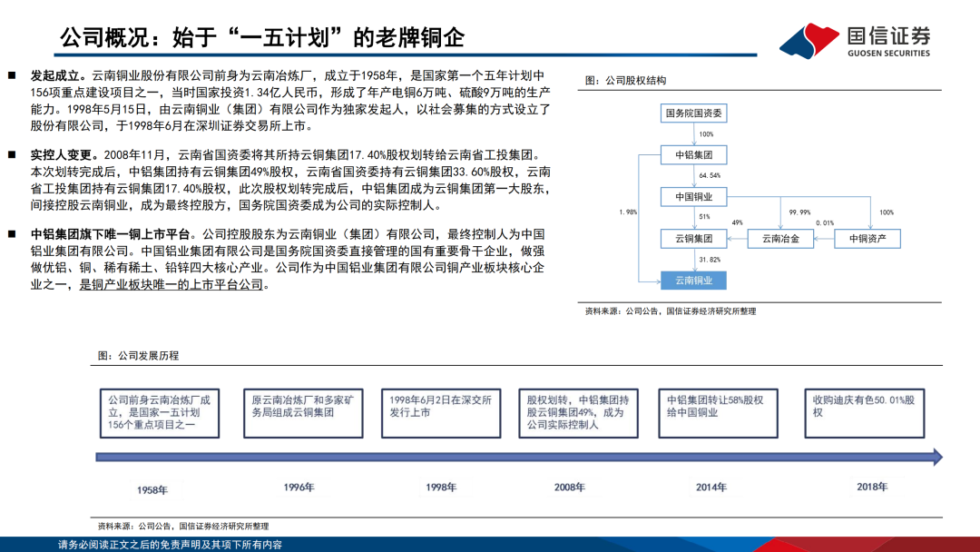Click the timeline box about 组成云铜集团

[303, 413]
